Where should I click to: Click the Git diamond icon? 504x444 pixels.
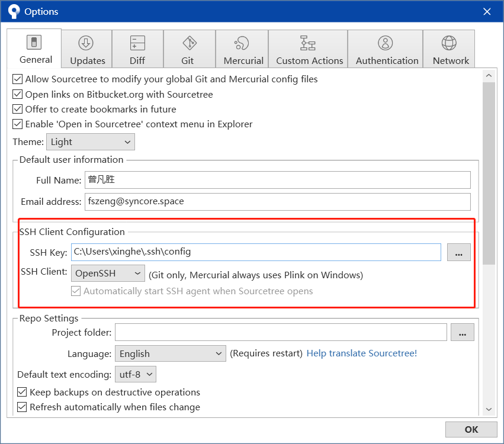click(x=190, y=43)
